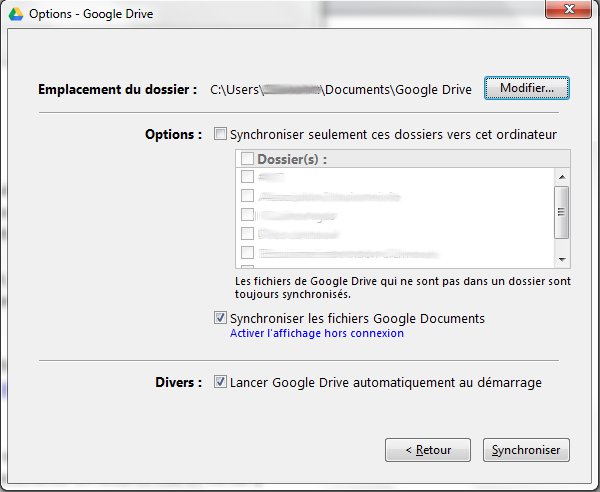Open the Activer l'affichage hors connexion link
The height and width of the screenshot is (492, 600).
(317, 333)
